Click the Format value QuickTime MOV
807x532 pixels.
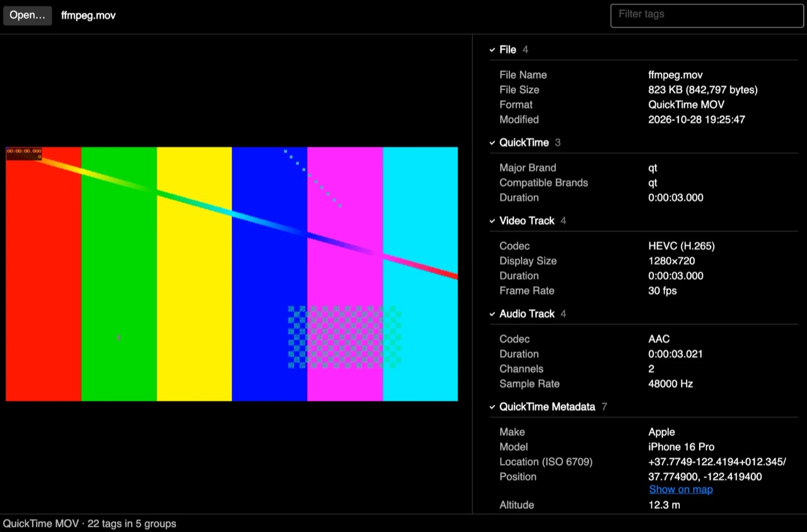point(687,105)
